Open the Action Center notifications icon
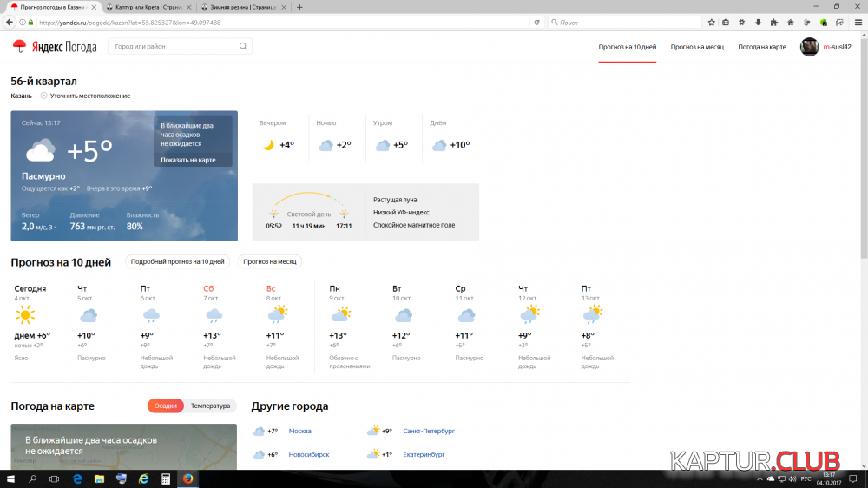Screen dimensions: 868x488 (853, 479)
